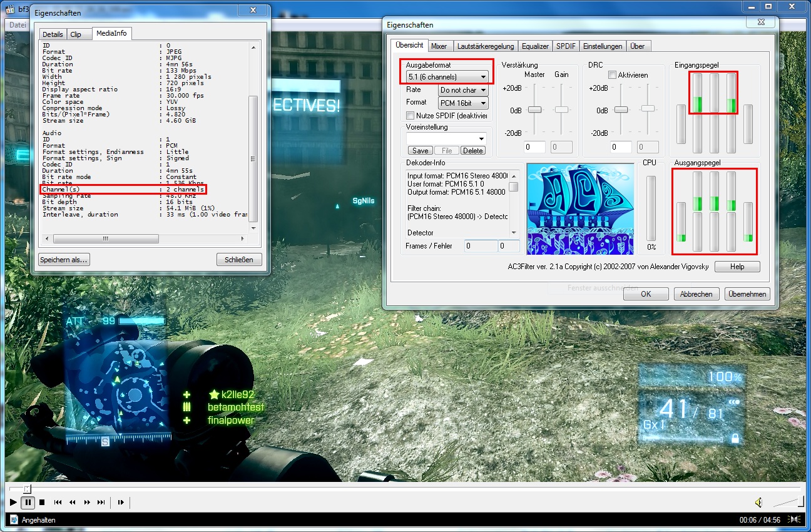Click the Master gain slider handle
The image size is (811, 532).
534,110
